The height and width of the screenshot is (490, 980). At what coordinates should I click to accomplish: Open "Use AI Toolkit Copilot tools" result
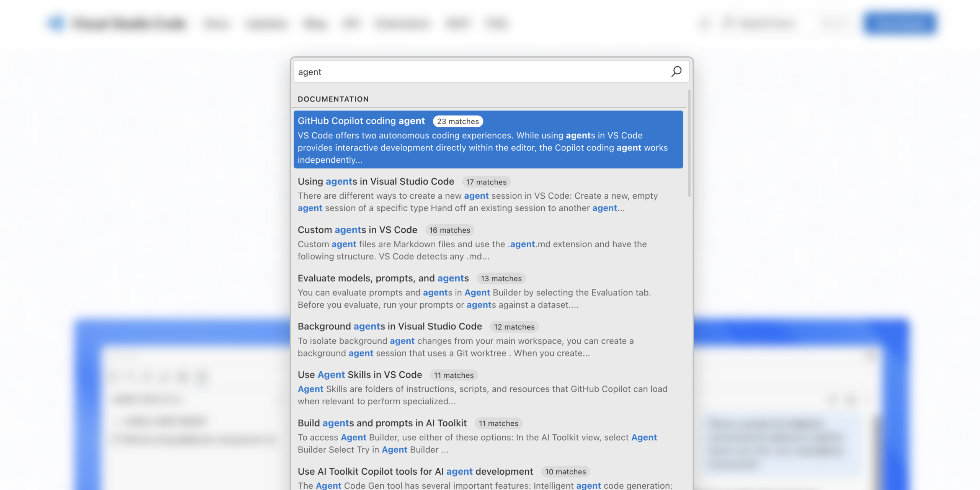pos(415,472)
